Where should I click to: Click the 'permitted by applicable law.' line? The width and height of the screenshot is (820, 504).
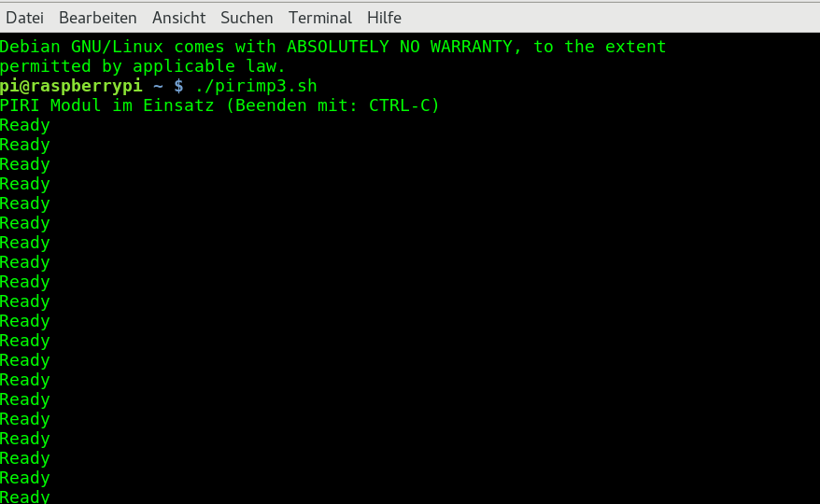pos(143,66)
